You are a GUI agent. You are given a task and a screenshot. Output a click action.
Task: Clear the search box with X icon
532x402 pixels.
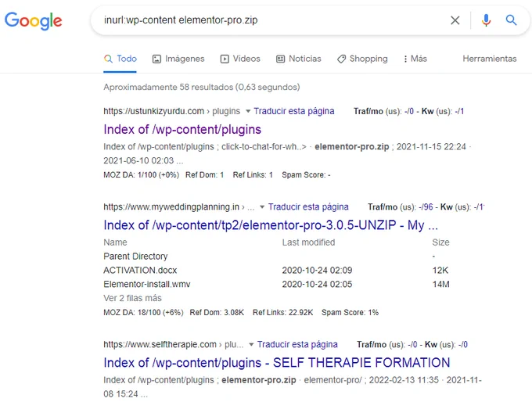pos(455,20)
